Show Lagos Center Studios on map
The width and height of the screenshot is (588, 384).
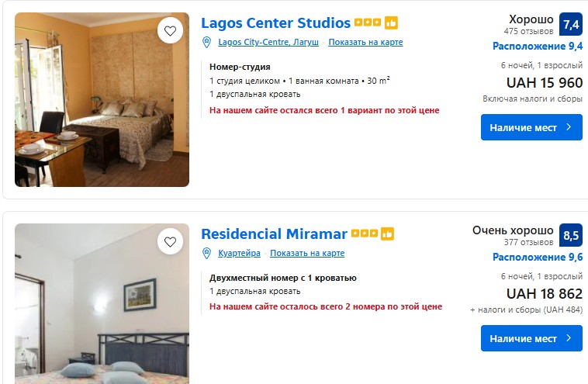pyautogui.click(x=365, y=42)
